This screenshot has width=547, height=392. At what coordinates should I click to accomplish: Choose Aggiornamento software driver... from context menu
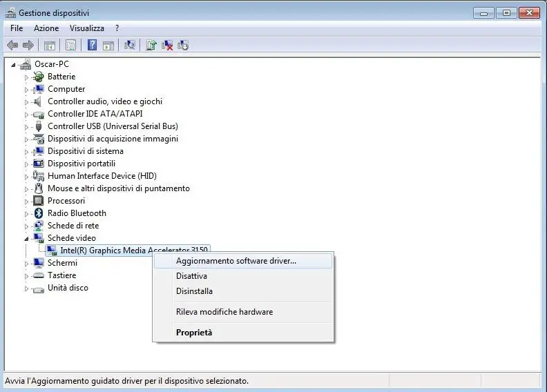pos(243,261)
